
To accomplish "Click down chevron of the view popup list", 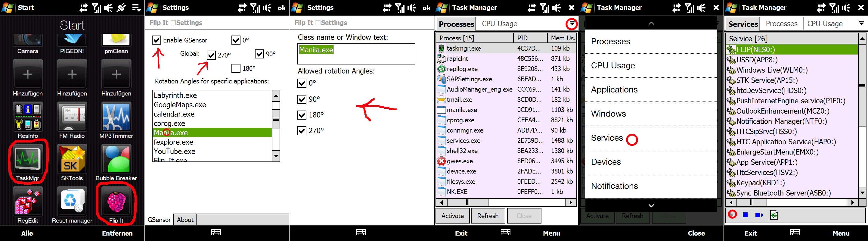I will [651, 206].
